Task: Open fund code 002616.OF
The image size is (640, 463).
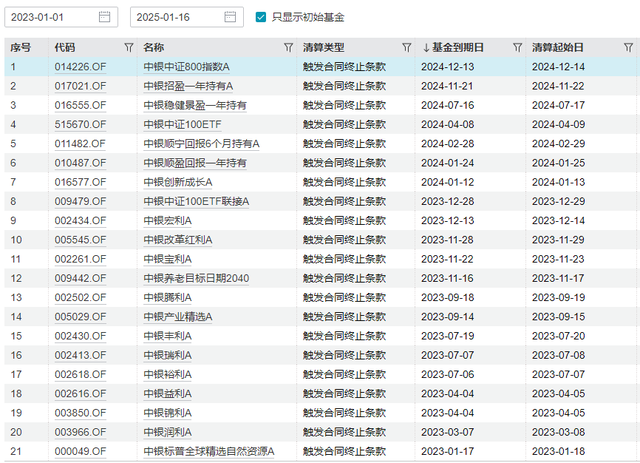Action: [x=80, y=393]
